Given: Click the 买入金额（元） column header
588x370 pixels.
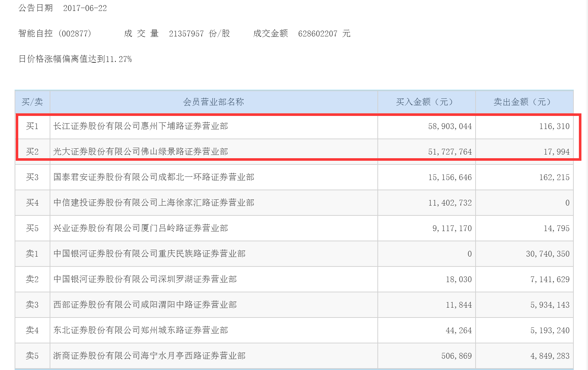Looking at the screenshot, I should click(x=426, y=102).
